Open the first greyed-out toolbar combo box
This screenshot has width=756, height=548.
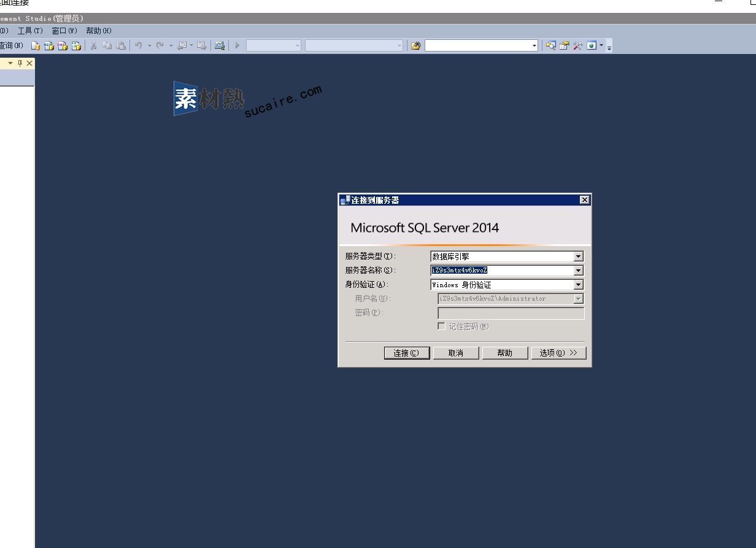274,45
